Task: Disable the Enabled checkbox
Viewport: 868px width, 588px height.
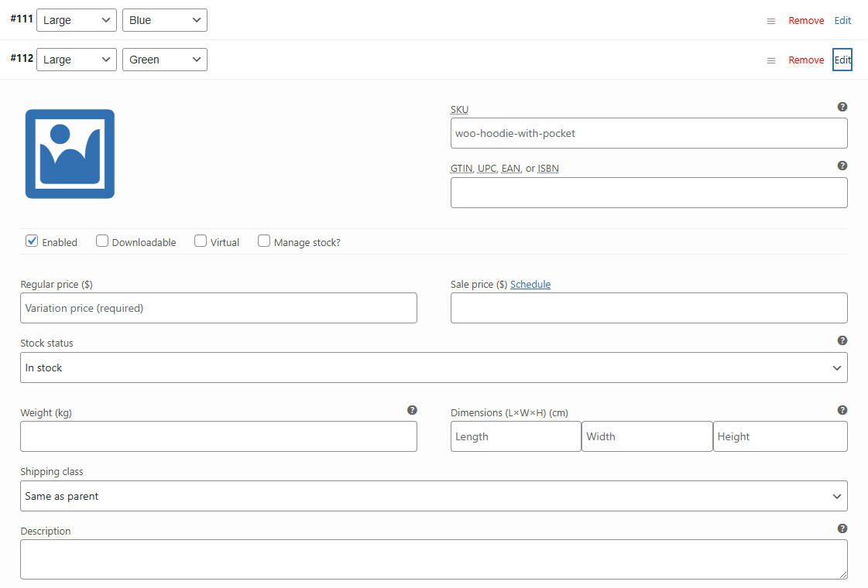Action: click(x=32, y=241)
